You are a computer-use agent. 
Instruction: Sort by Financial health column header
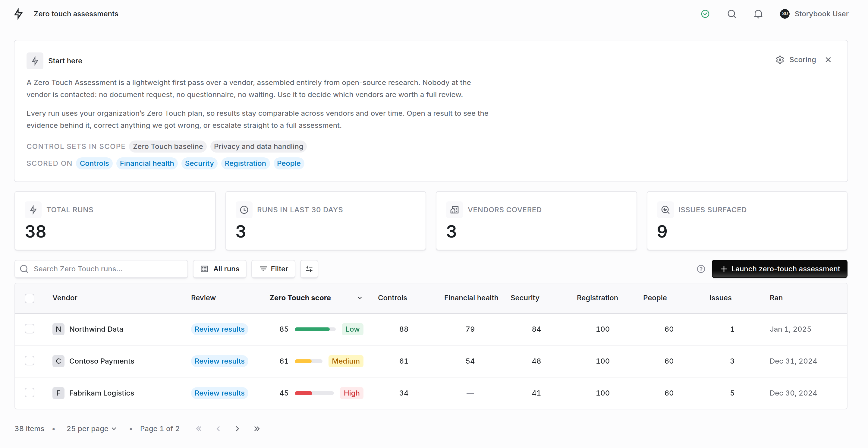(471, 298)
